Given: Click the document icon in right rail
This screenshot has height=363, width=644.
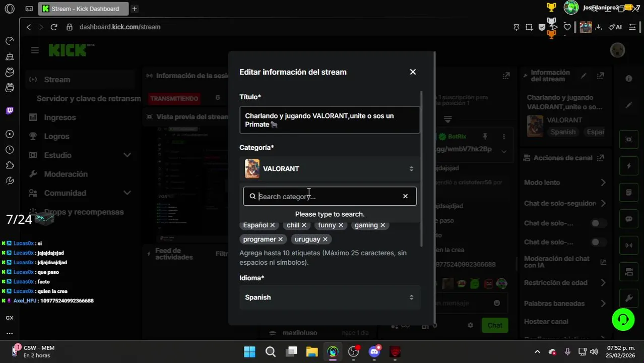Looking at the screenshot, I should (x=629, y=193).
